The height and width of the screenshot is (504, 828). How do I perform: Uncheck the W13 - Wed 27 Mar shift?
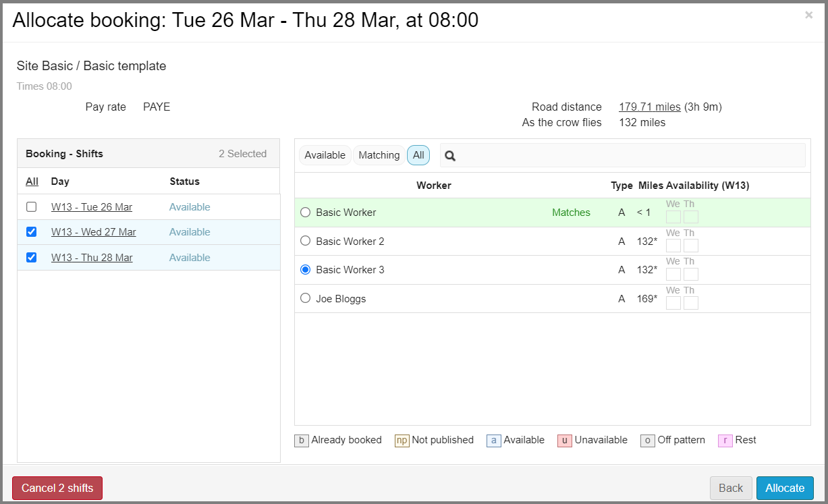tap(32, 232)
